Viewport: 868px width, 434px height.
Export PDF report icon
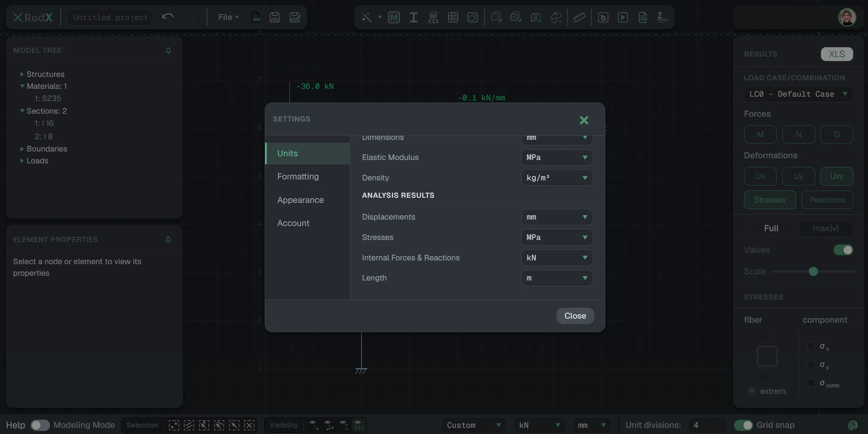click(x=643, y=17)
